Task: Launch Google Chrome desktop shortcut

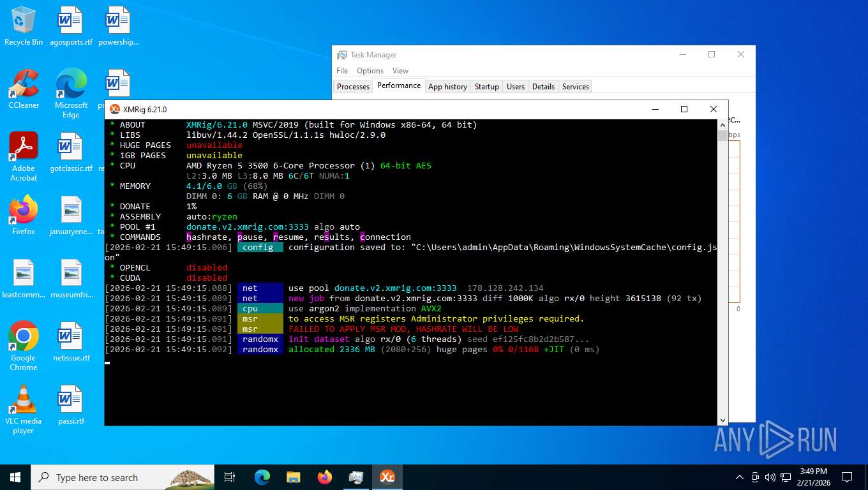Action: (x=24, y=346)
